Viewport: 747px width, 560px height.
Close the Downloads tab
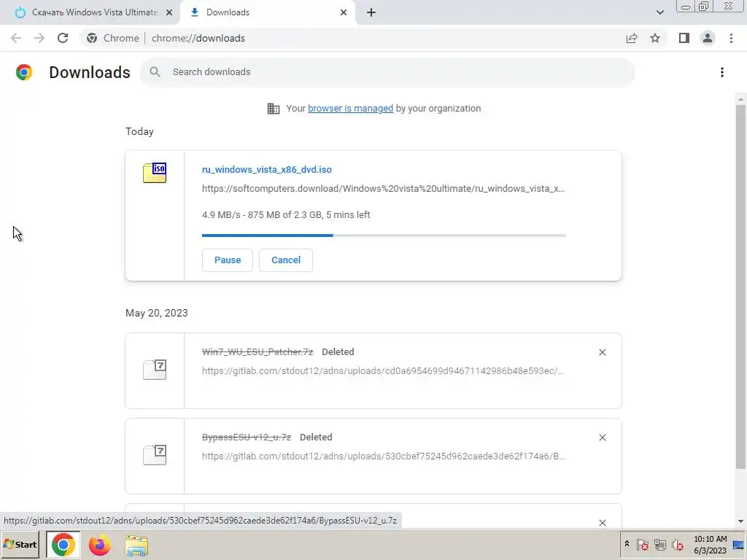(x=344, y=12)
